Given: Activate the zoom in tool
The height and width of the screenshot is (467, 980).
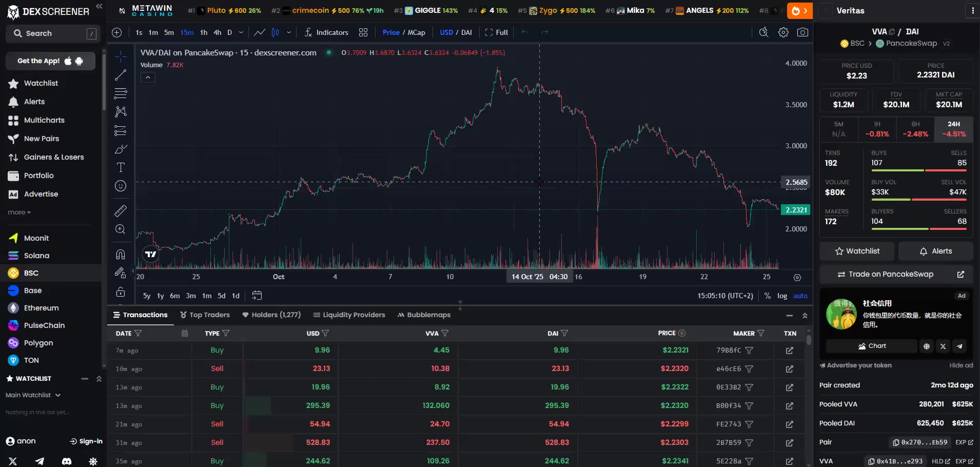Looking at the screenshot, I should [x=121, y=229].
